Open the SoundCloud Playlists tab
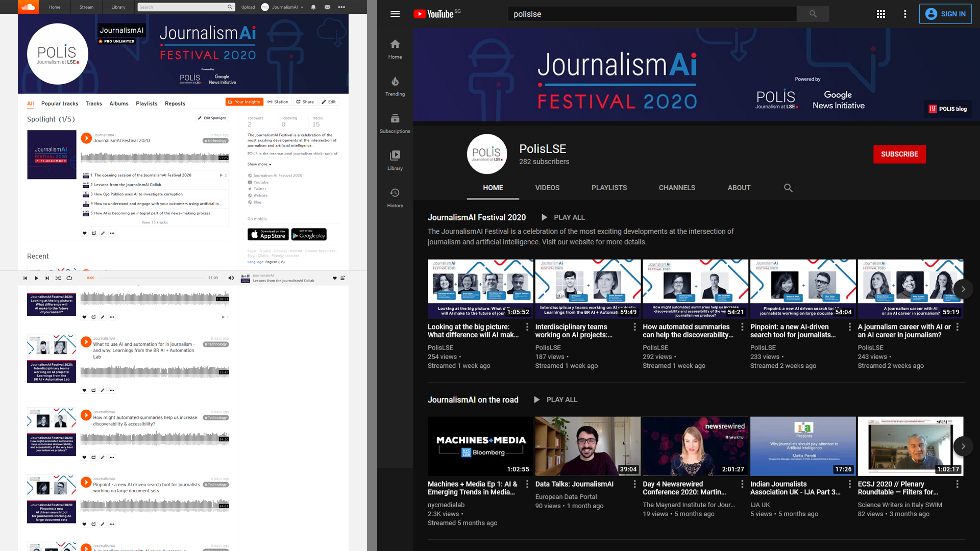The height and width of the screenshot is (551, 980). coord(146,104)
